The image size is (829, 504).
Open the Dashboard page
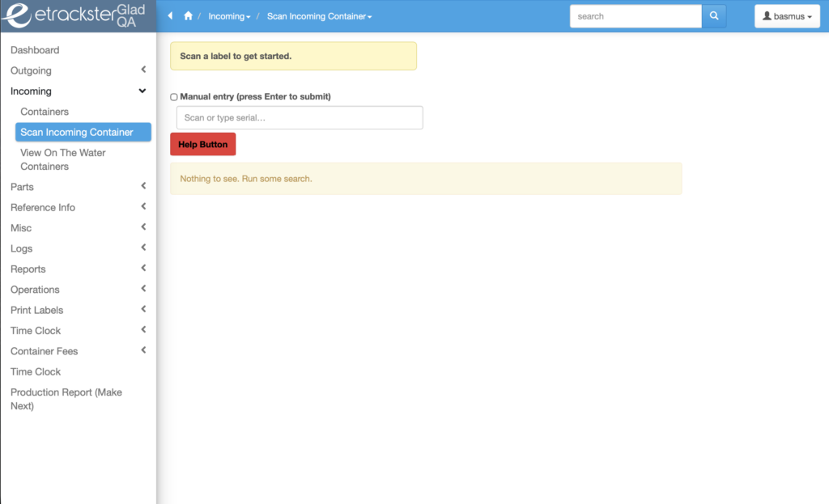click(x=35, y=50)
